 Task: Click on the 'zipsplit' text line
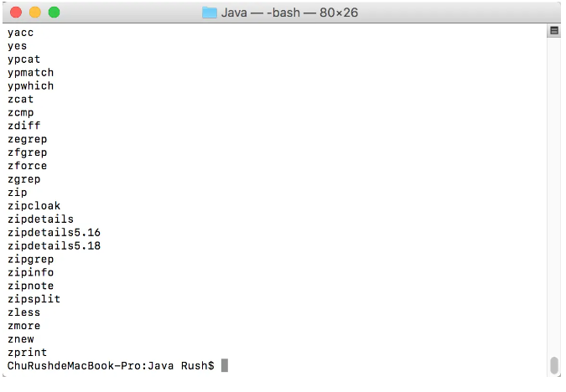pyautogui.click(x=34, y=299)
